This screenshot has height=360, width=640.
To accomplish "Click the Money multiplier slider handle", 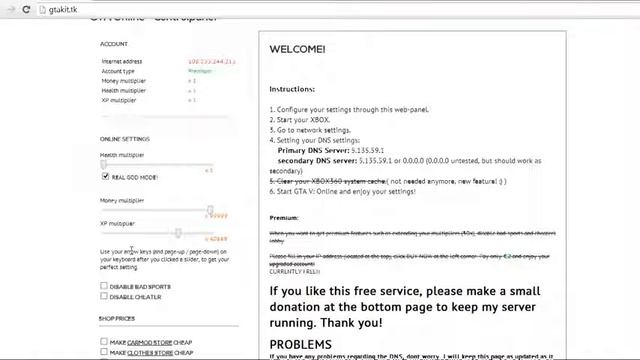I will (x=210, y=210).
